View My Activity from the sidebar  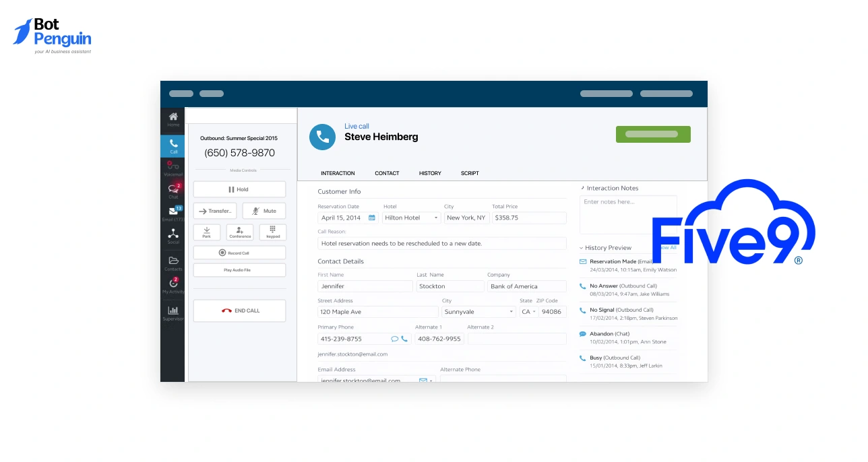[x=173, y=286]
